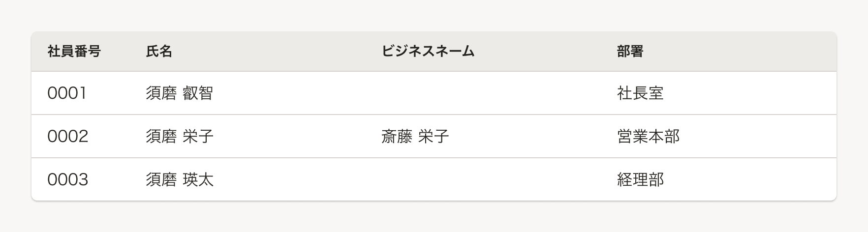Select employee number 0002

point(67,136)
